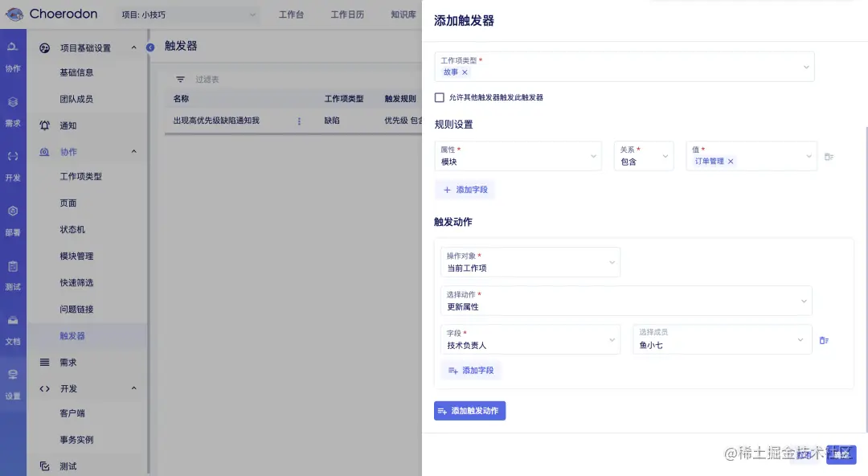Open 团队成员 in the sidebar

(x=76, y=99)
